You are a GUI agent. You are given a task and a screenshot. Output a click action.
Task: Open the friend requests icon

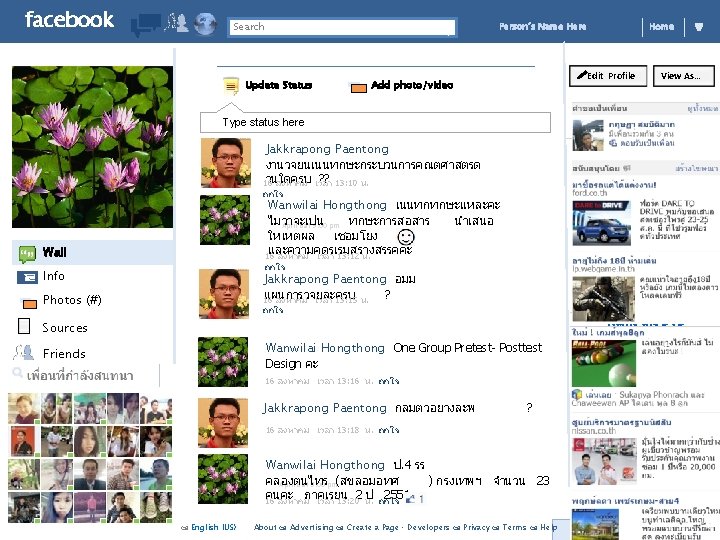click(x=176, y=23)
